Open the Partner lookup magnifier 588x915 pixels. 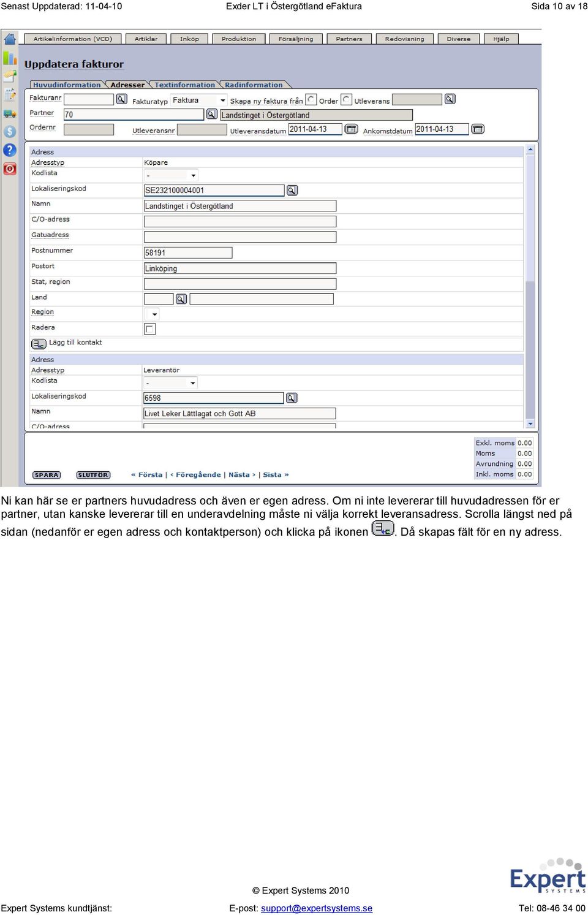click(211, 114)
